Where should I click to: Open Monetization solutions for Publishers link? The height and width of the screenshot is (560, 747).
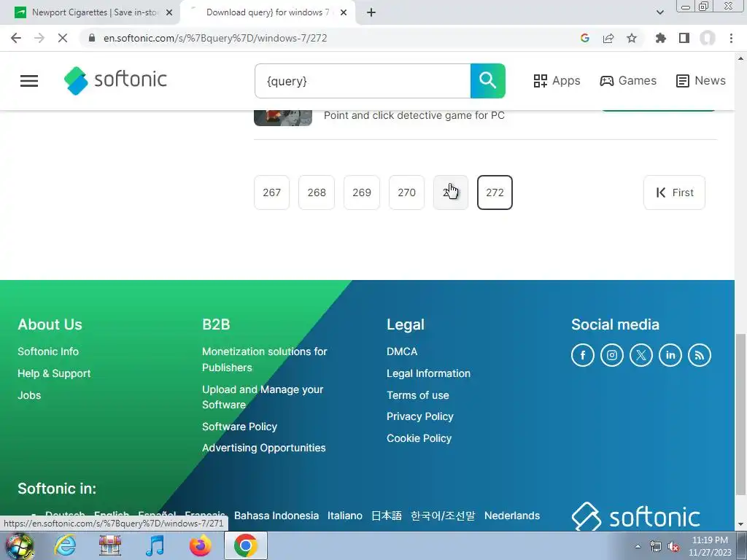click(264, 359)
